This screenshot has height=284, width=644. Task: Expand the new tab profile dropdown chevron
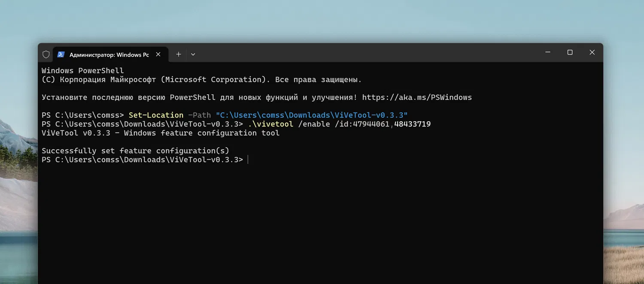click(x=193, y=54)
